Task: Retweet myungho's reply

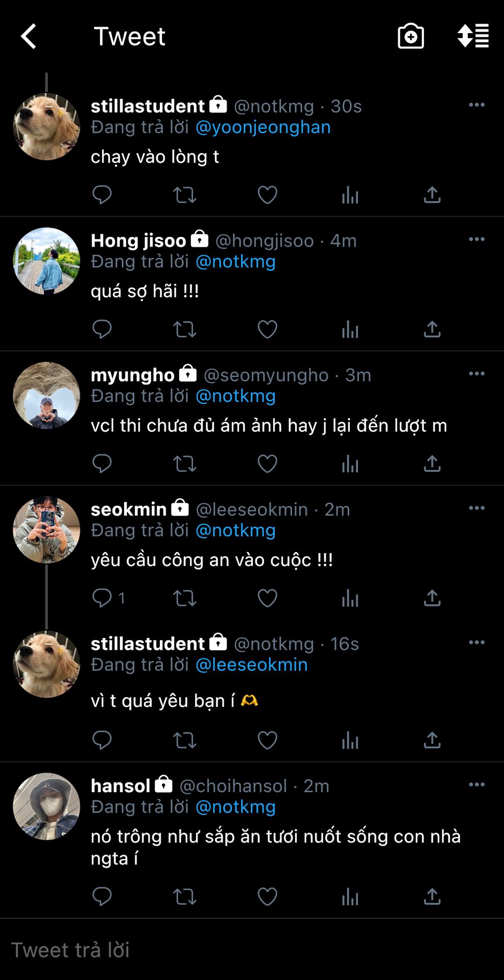Action: [x=184, y=464]
